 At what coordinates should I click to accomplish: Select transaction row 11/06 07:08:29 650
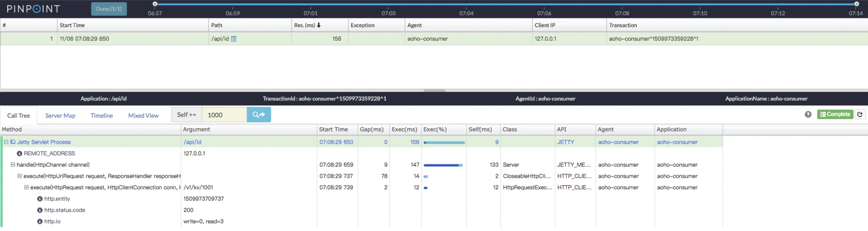pos(434,39)
